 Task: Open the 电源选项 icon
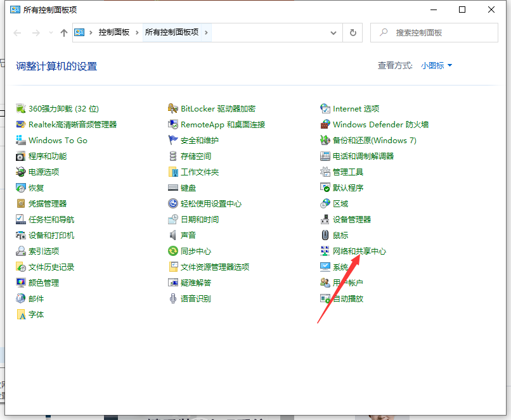tap(21, 172)
